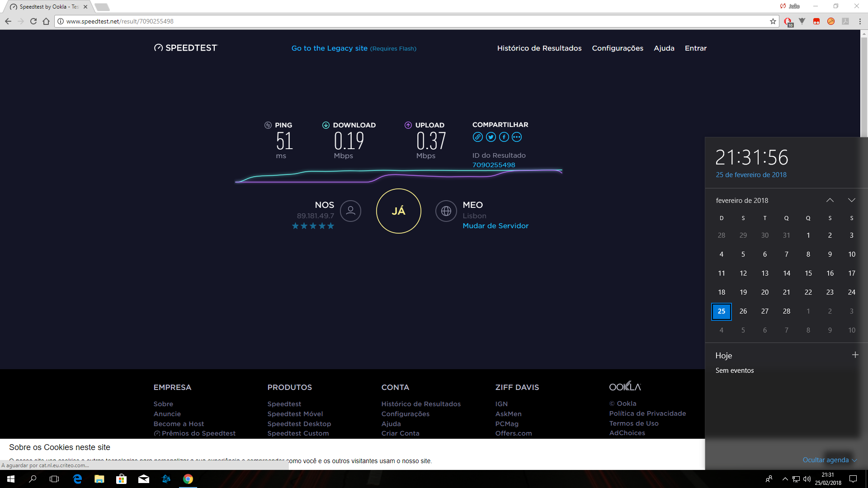Viewport: 868px width, 488px height.
Task: Open Política de Privacidade footer link
Action: click(647, 413)
